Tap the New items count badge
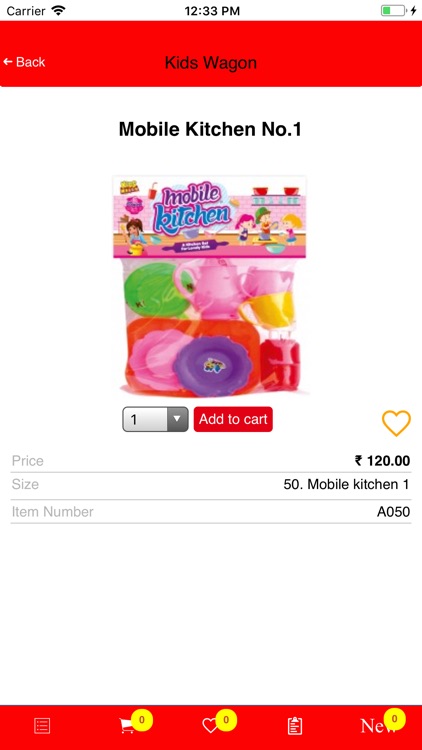422x750 pixels. point(394,718)
